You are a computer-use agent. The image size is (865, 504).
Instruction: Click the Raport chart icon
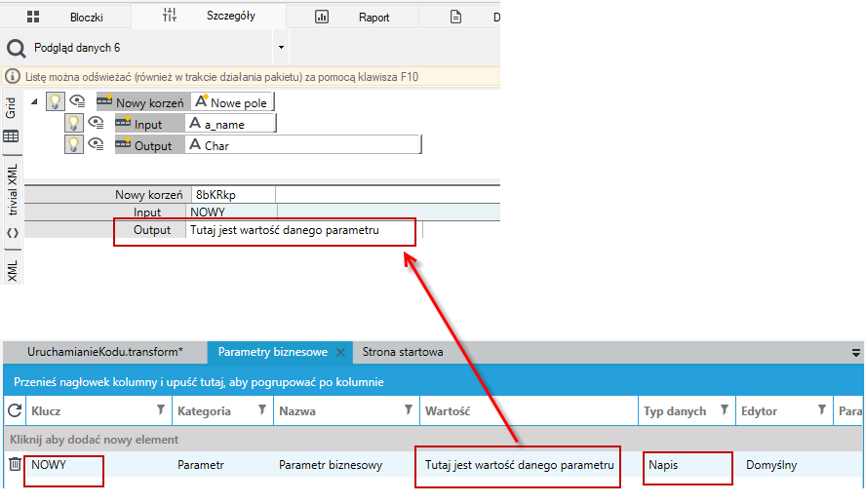tap(322, 18)
